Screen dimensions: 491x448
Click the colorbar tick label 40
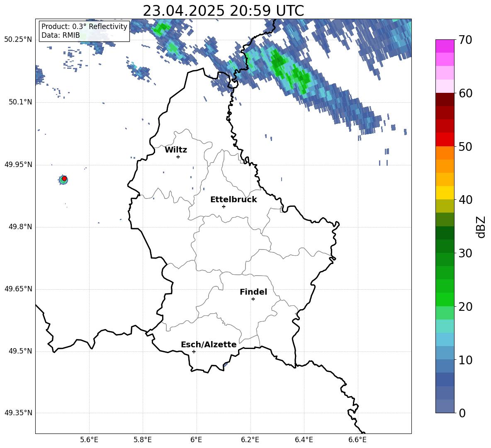click(465, 200)
